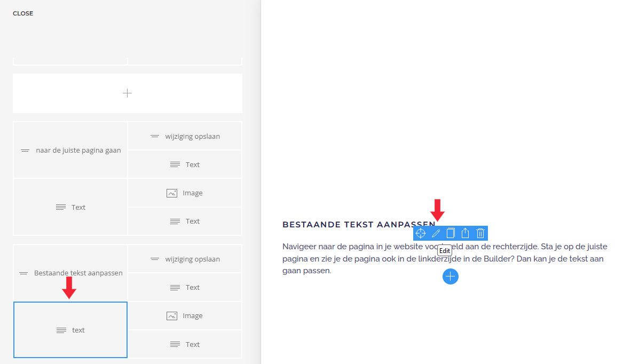Screen dimensions: 623x364
Task: Click the move handle icon in blue toolbar
Action: coord(421,233)
